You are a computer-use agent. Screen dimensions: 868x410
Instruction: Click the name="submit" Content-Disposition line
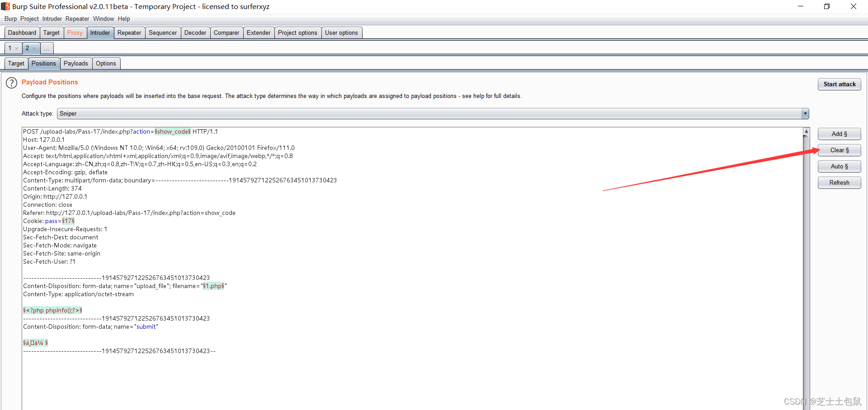point(90,326)
